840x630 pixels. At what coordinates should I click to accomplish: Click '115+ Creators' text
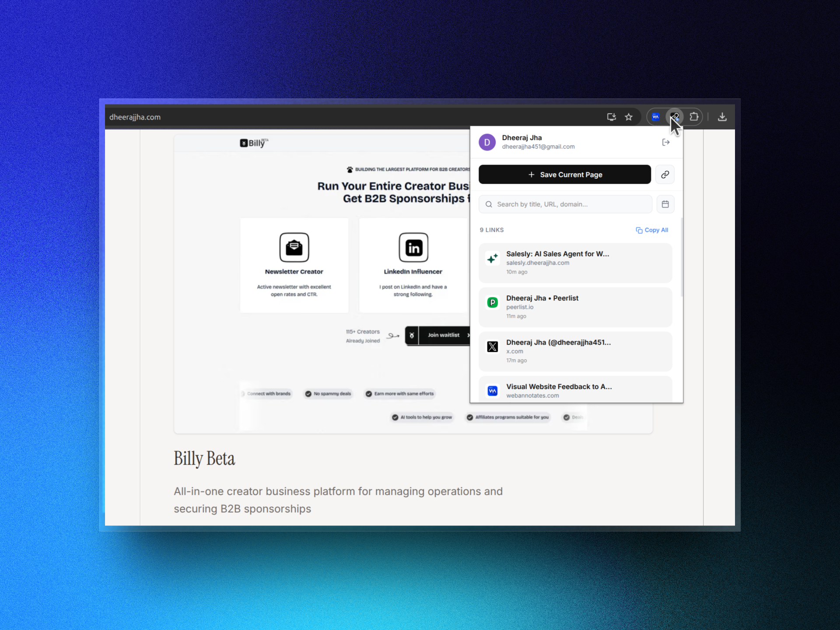point(363,332)
